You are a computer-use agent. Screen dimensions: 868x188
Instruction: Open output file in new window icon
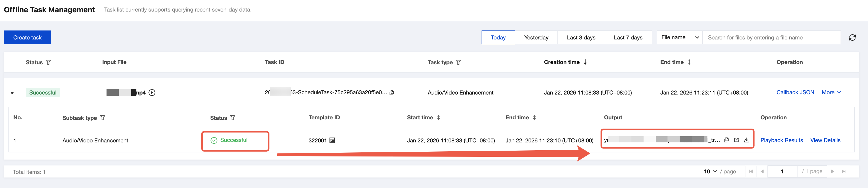[736, 140]
